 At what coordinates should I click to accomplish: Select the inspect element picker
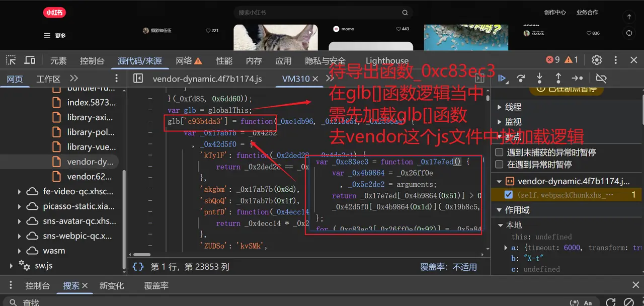click(x=11, y=60)
